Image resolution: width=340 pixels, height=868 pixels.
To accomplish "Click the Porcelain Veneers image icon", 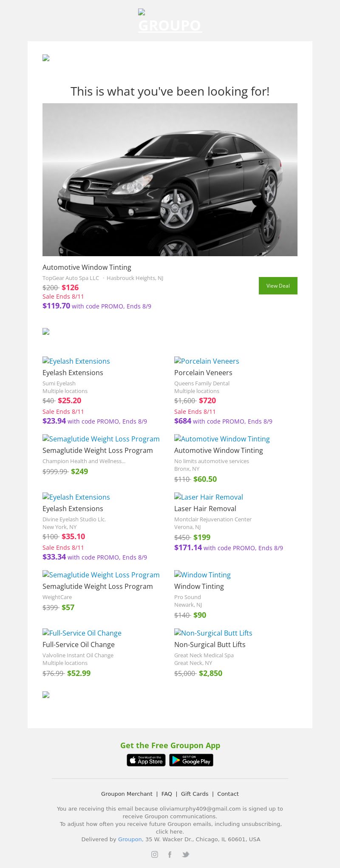I will point(178,361).
